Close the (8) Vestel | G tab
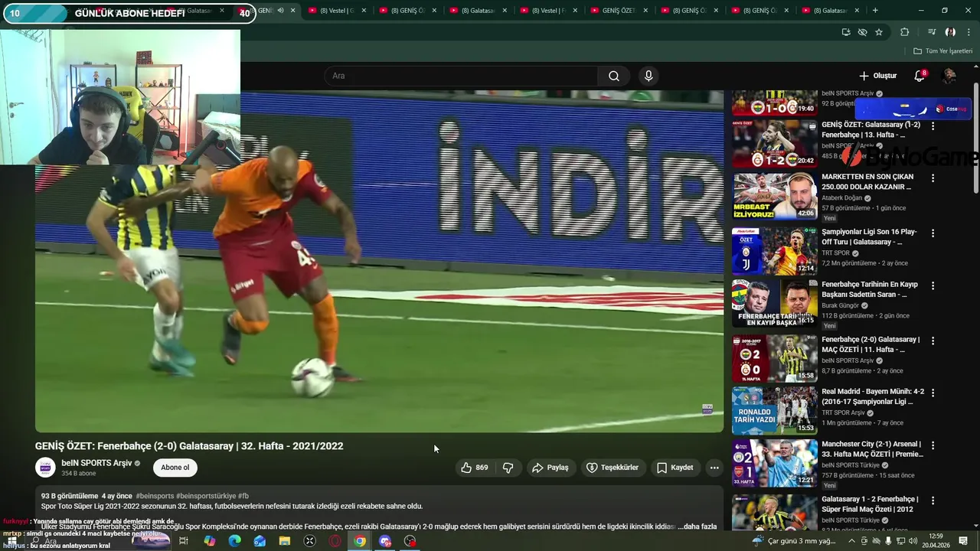 pyautogui.click(x=364, y=11)
